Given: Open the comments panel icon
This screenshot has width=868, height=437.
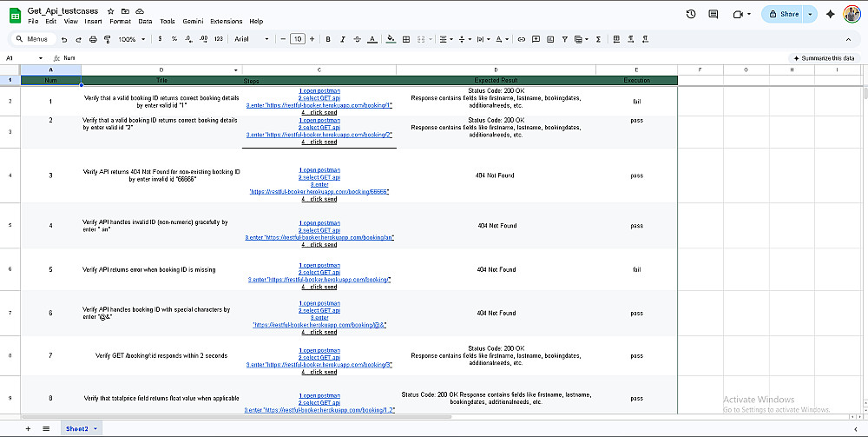Looking at the screenshot, I should 713,14.
